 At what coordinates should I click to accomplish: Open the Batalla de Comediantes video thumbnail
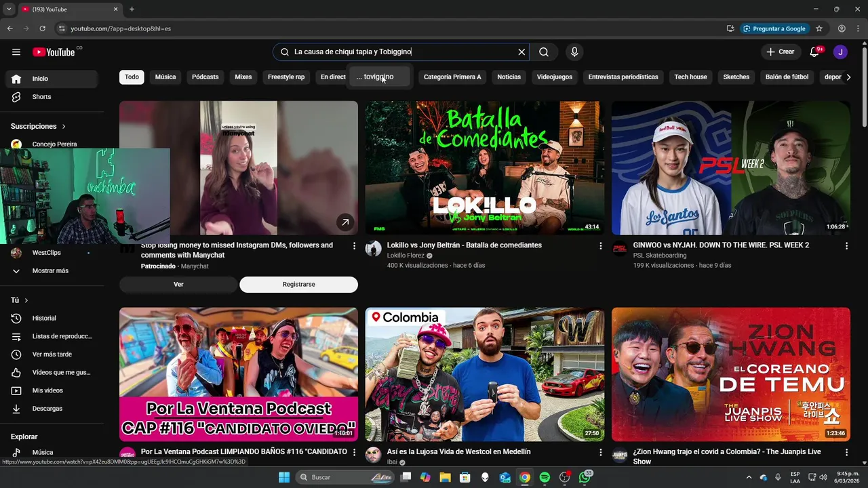[x=484, y=168]
